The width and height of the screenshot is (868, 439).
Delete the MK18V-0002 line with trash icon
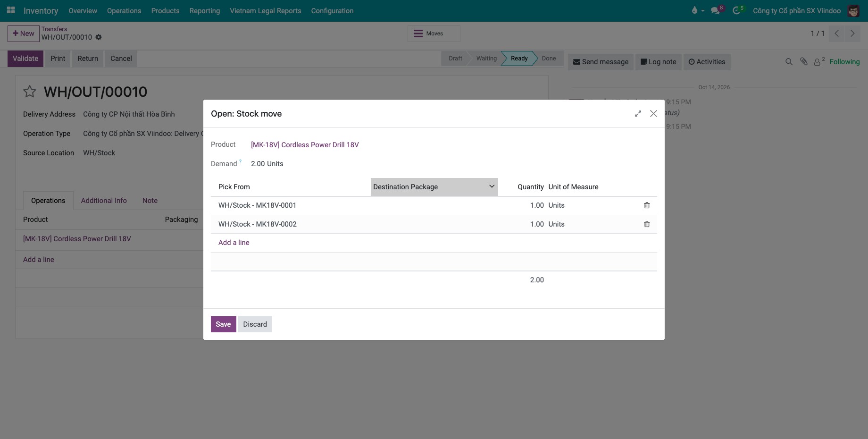[x=647, y=224]
